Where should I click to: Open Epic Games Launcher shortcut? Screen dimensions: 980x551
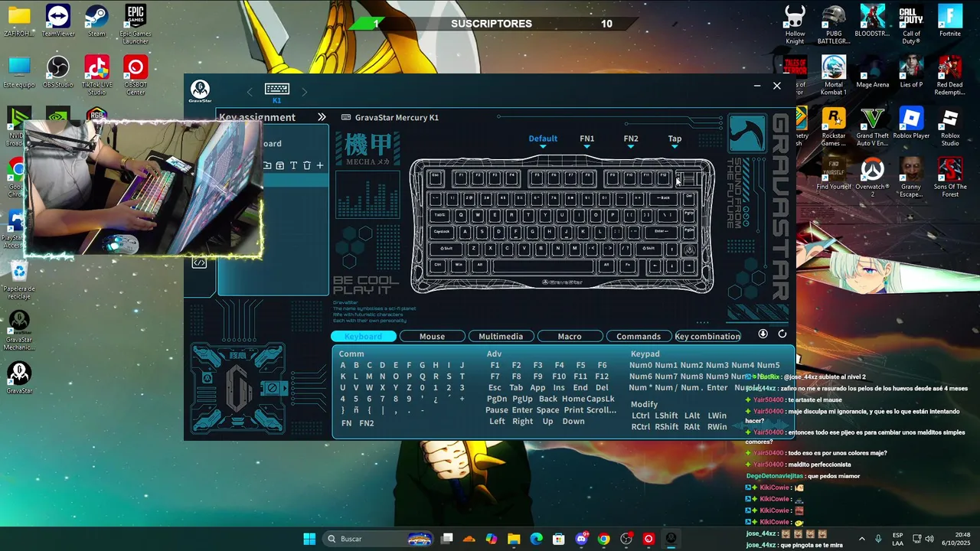(x=136, y=24)
